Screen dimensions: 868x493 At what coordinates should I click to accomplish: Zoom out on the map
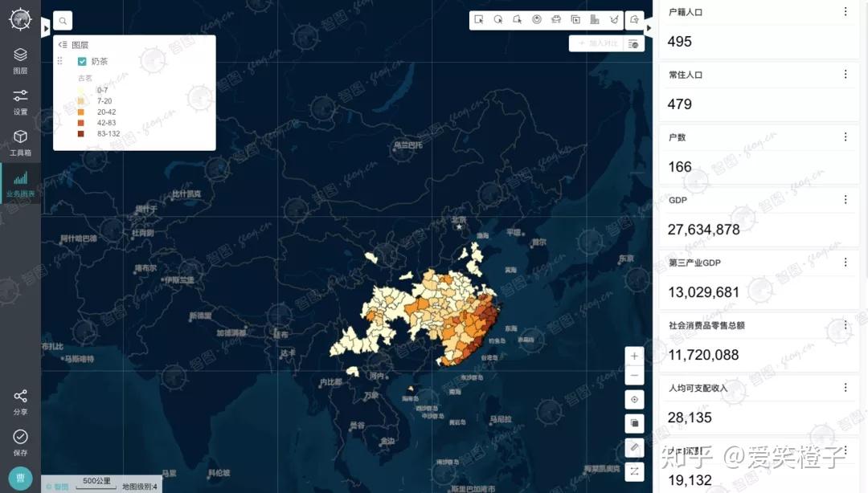[634, 376]
